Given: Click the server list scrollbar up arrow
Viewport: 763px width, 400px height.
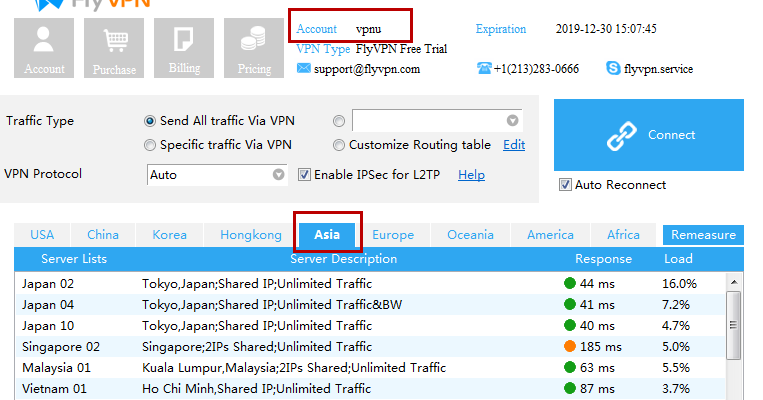Looking at the screenshot, I should click(734, 282).
